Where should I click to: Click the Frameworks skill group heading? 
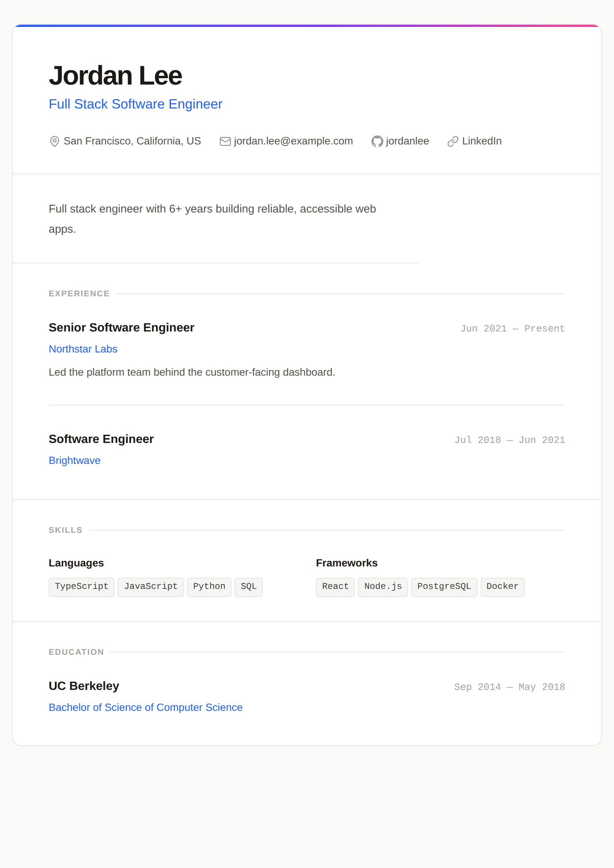pyautogui.click(x=347, y=563)
